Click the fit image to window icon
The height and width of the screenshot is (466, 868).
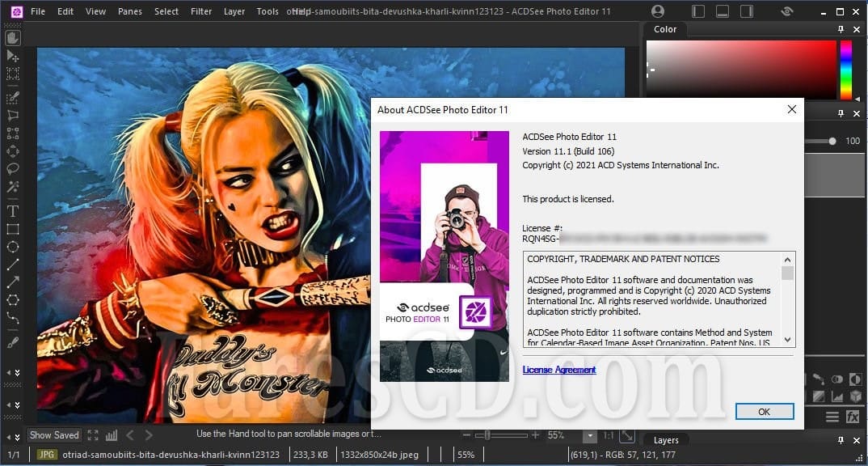(627, 435)
